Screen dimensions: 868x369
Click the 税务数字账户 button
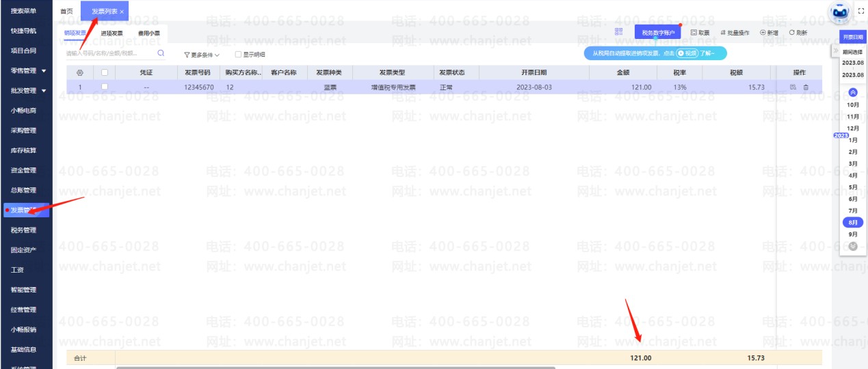657,32
